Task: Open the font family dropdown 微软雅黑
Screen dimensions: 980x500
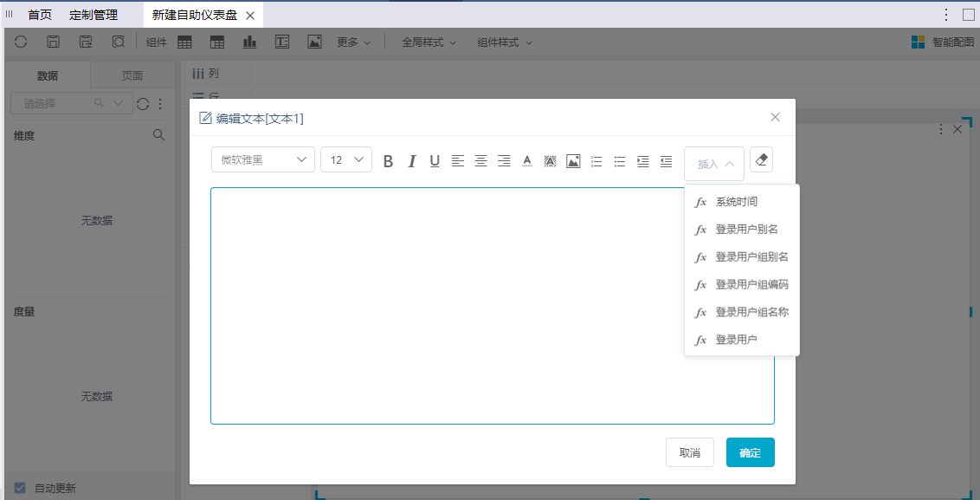Action: [263, 159]
